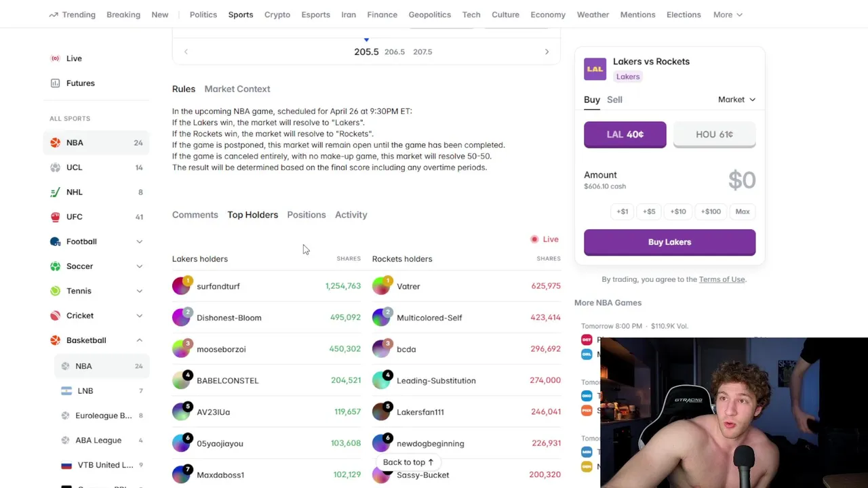Select the LAL 40¢ outcome
868x488 pixels.
click(625, 134)
